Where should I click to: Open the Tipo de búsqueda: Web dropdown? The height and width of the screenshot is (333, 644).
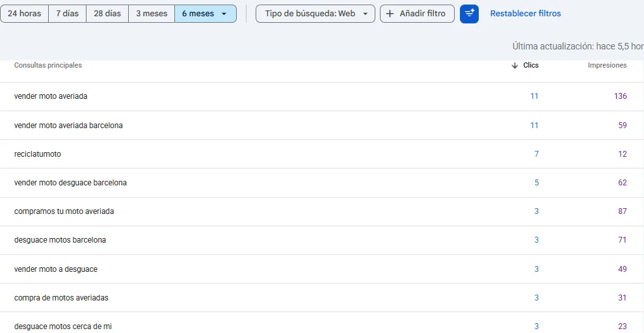click(x=315, y=14)
